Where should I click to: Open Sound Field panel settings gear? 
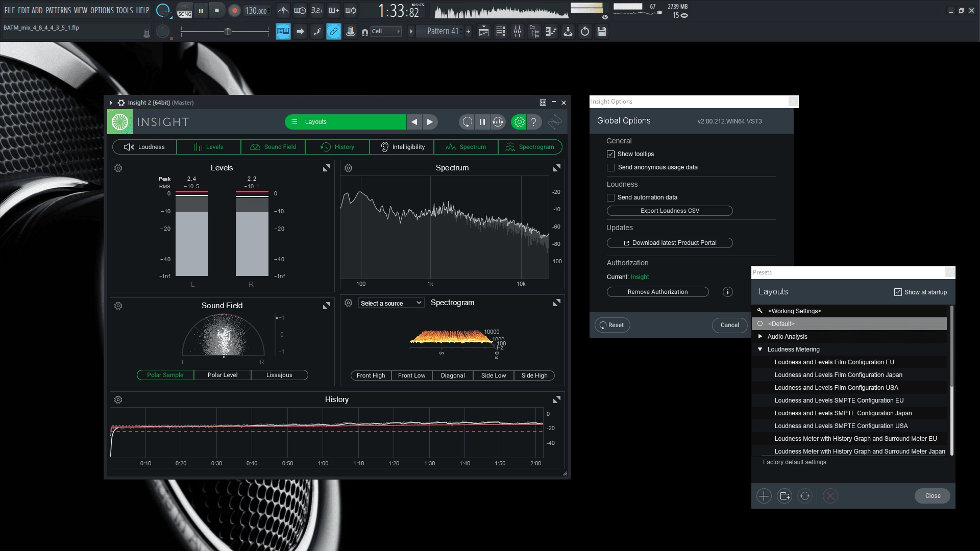pyautogui.click(x=118, y=306)
